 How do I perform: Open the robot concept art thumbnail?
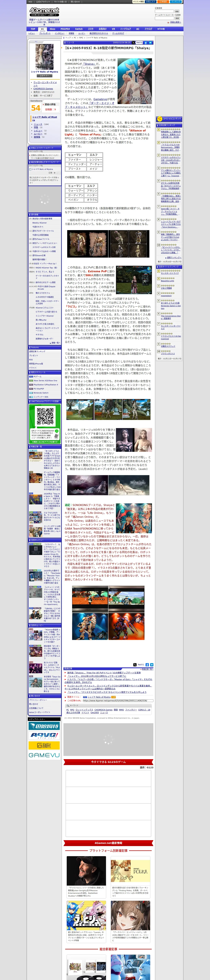pyautogui.click(x=90, y=626)
